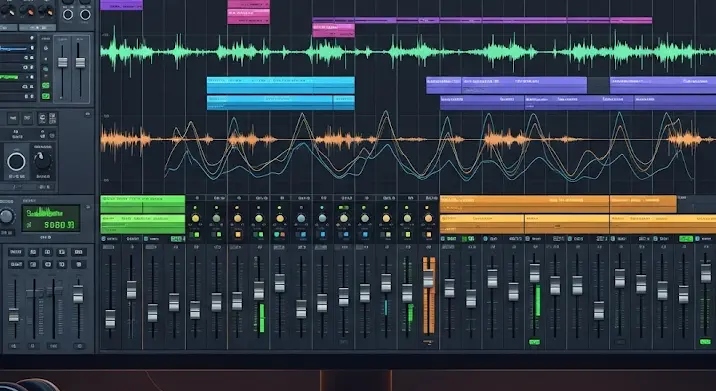Click the green pill indicator above the eighth pan knob
716x391 pixels.
[343, 208]
